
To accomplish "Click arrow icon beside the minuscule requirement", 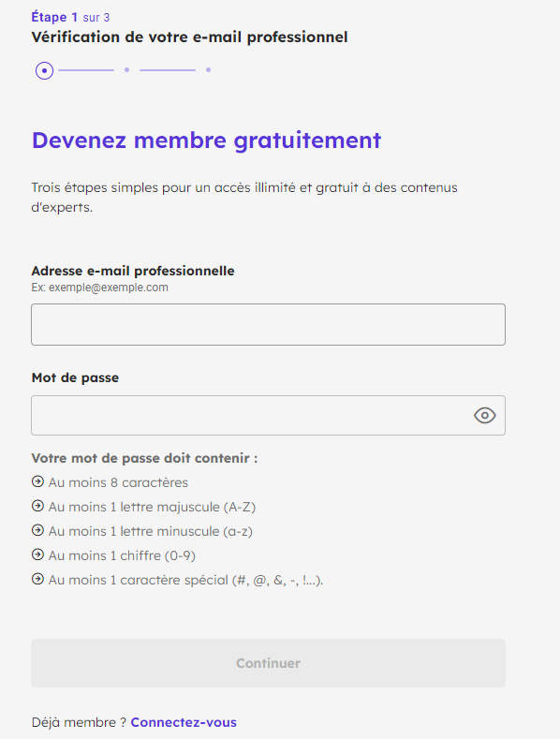I will 37,530.
